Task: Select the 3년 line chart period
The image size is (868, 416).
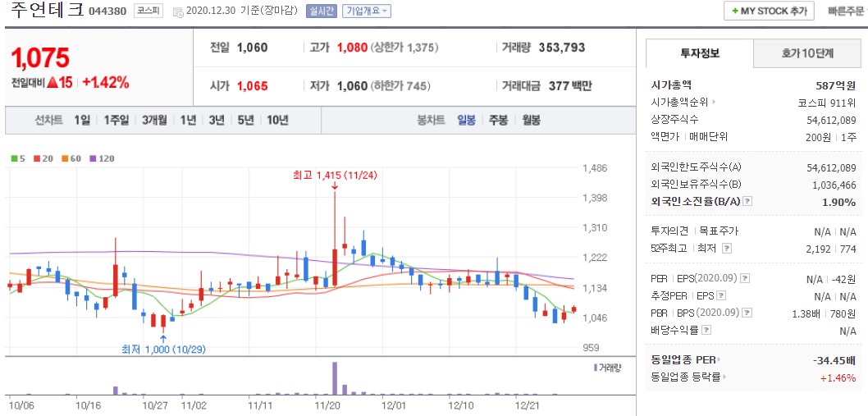Action: [x=217, y=120]
